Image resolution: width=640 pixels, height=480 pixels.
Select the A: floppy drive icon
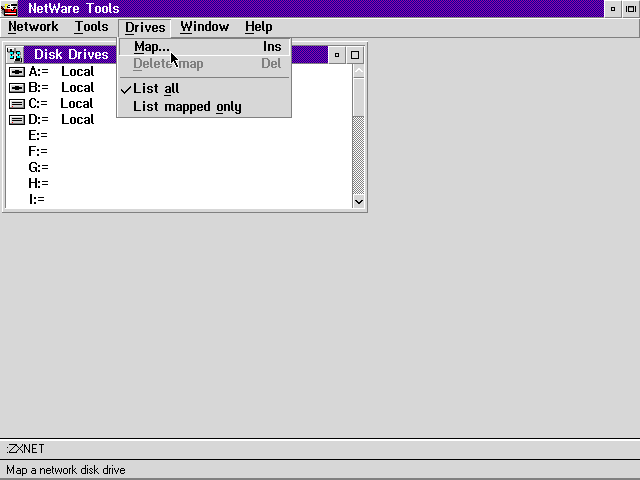[x=17, y=72]
